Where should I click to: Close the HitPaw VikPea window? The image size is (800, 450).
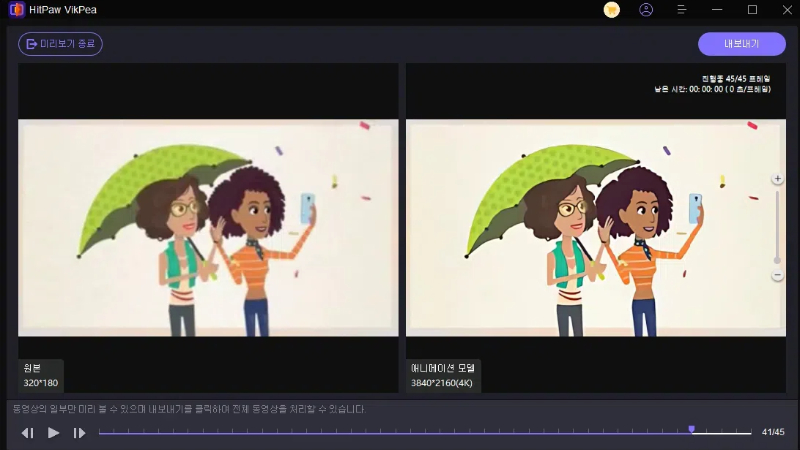[787, 10]
